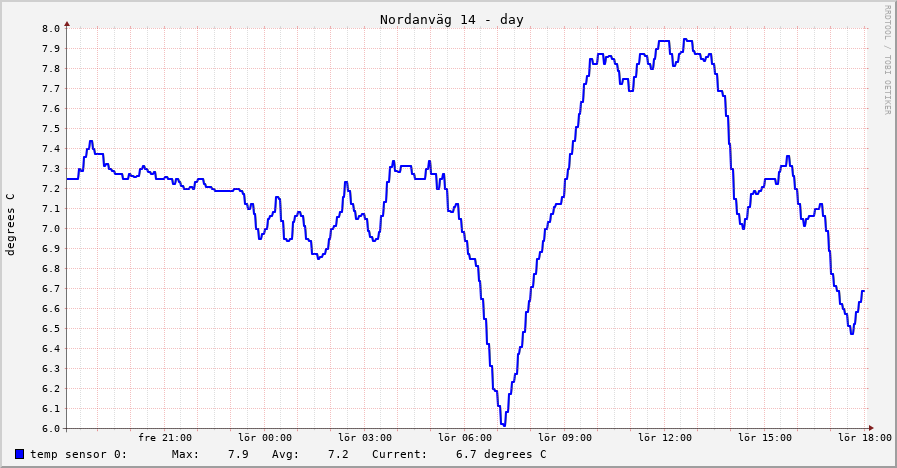Click the "degrees C" vertical axis label
The width and height of the screenshot is (897, 468).
(11, 224)
